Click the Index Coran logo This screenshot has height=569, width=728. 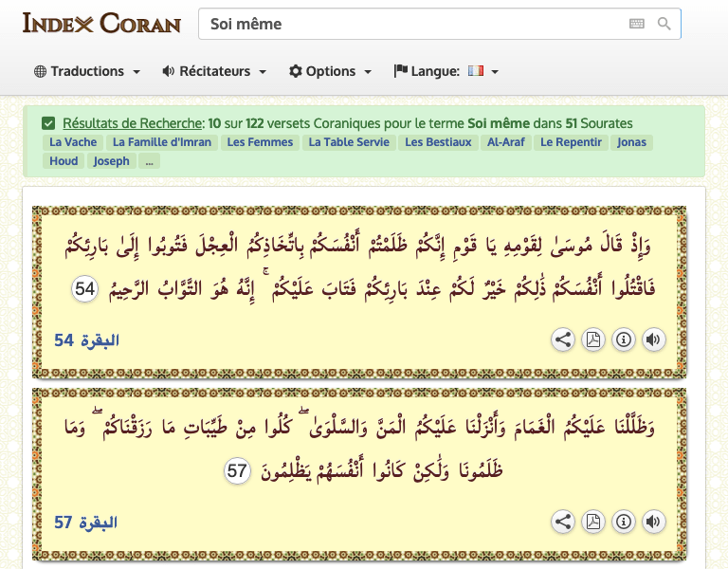(x=101, y=23)
